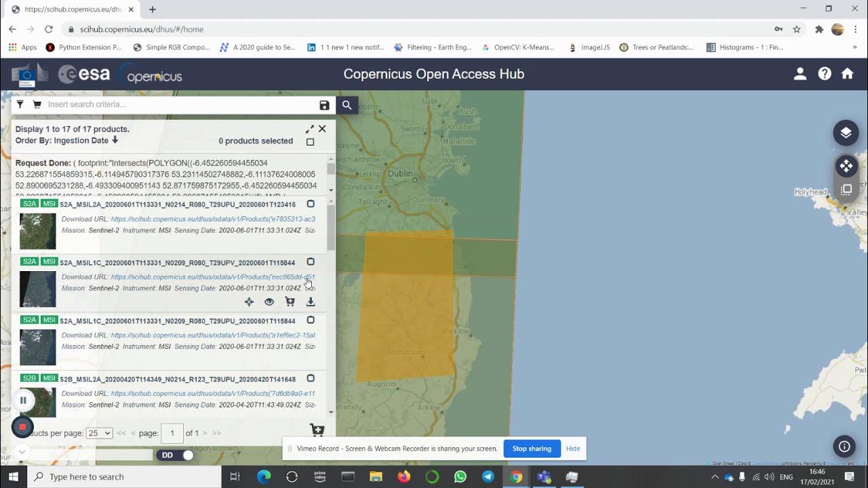Click the page number field

pyautogui.click(x=172, y=433)
